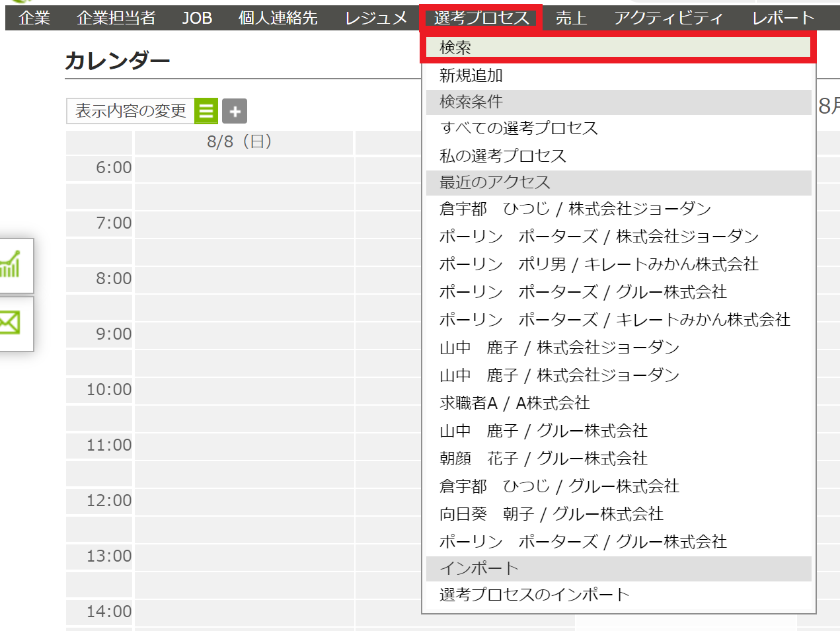Viewport: 840px width, 631px height.
Task: Open ポーリン ポリ男 / キレートみかん株式会社
Action: (599, 264)
